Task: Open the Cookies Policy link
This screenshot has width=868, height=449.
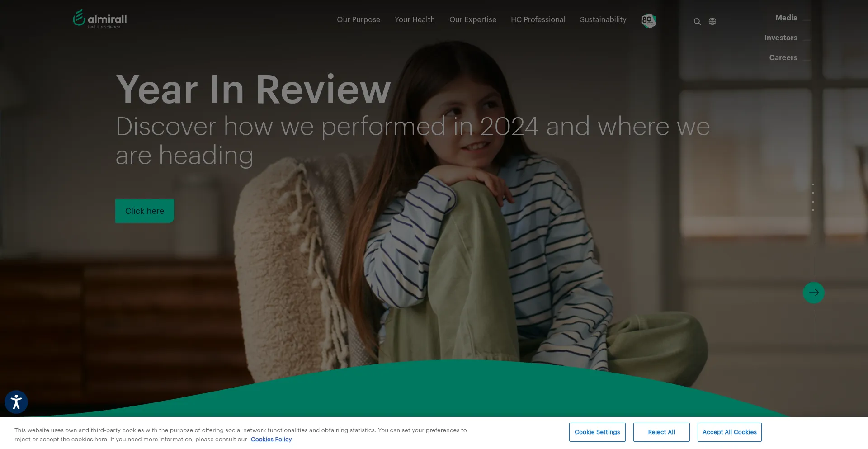Action: [271, 439]
